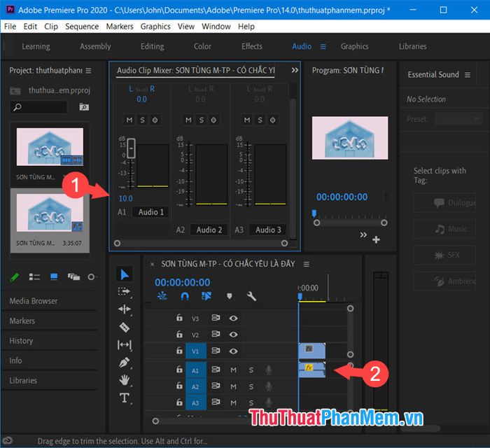490x448 pixels.
Task: Select the Hand tool
Action: 125,380
